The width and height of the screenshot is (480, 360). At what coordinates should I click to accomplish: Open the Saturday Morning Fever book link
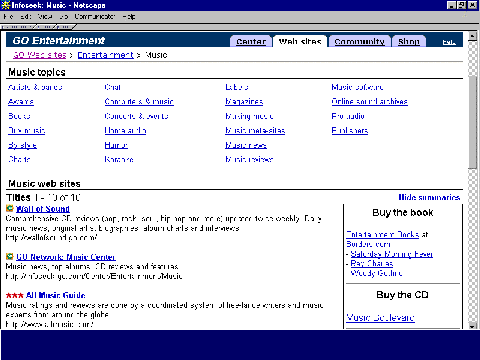point(392,254)
